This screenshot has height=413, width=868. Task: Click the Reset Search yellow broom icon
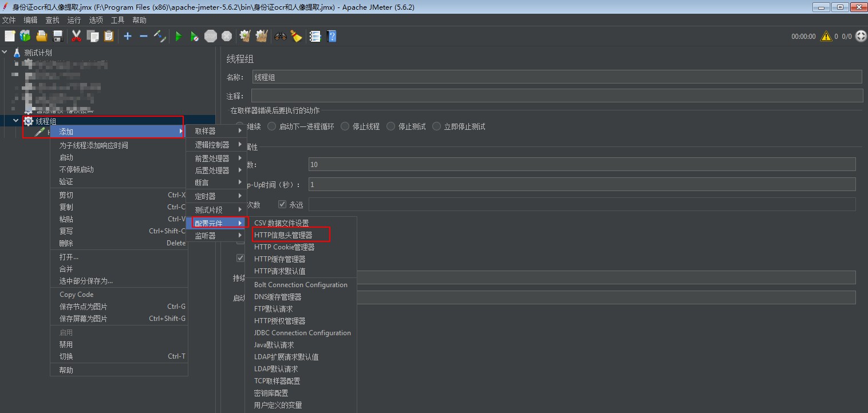[x=296, y=36]
